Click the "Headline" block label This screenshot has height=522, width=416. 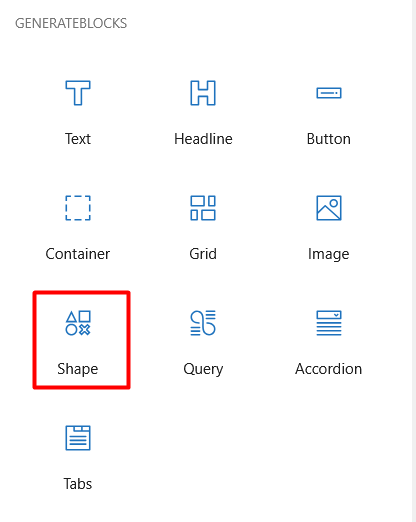coord(203,139)
